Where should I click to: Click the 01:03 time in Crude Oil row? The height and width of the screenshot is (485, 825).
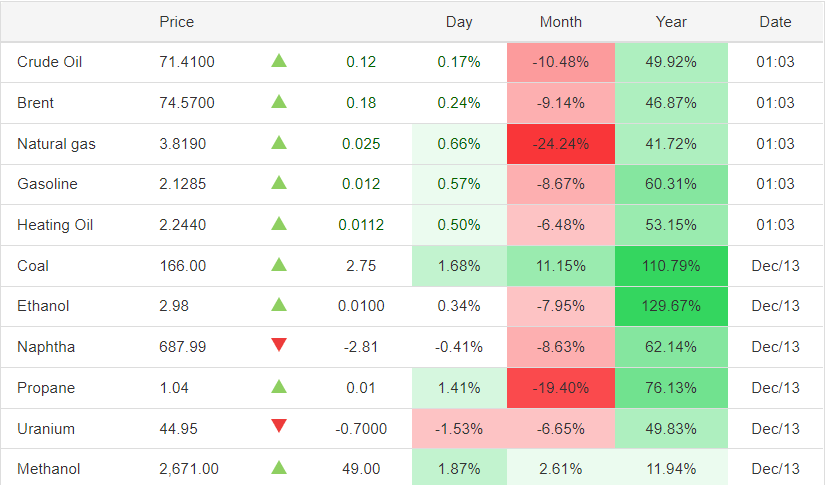(x=776, y=62)
